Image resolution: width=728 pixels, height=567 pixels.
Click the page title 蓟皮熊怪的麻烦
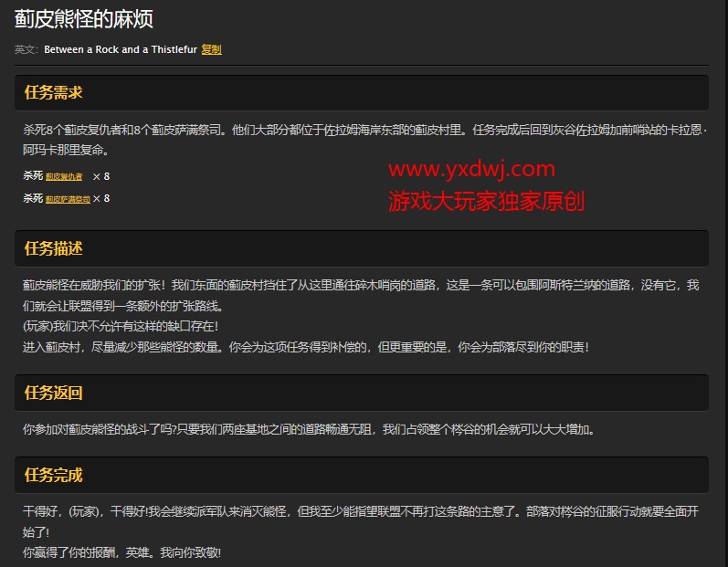tap(84, 17)
